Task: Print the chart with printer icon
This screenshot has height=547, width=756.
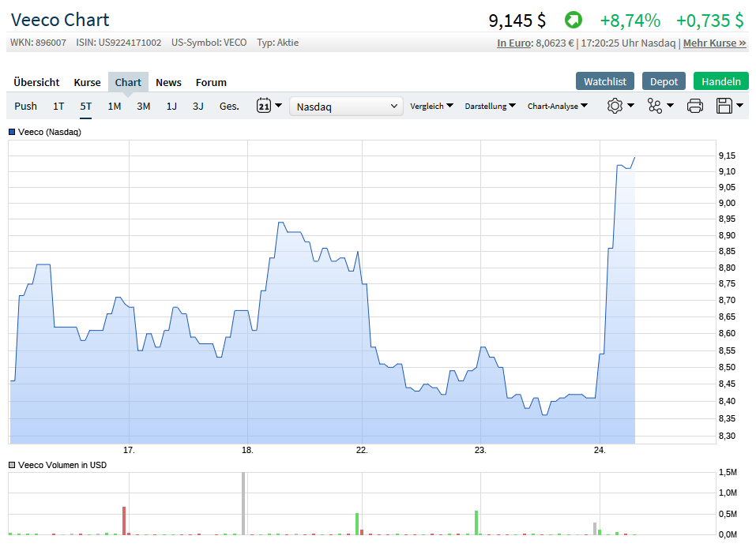Action: point(694,106)
